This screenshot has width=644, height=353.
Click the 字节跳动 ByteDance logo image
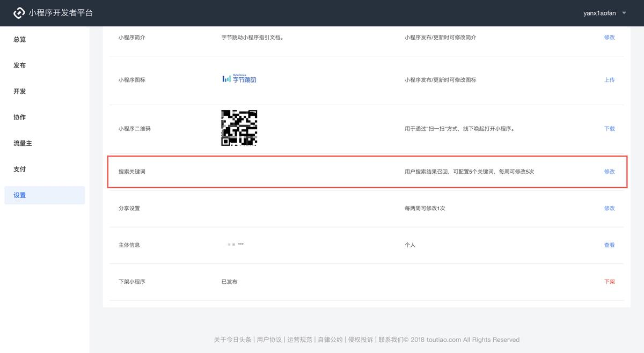239,79
